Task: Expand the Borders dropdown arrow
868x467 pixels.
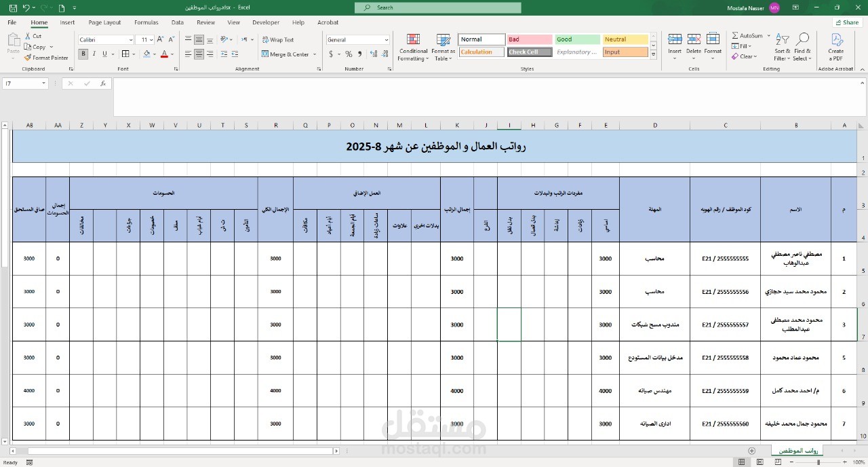Action: [135, 54]
